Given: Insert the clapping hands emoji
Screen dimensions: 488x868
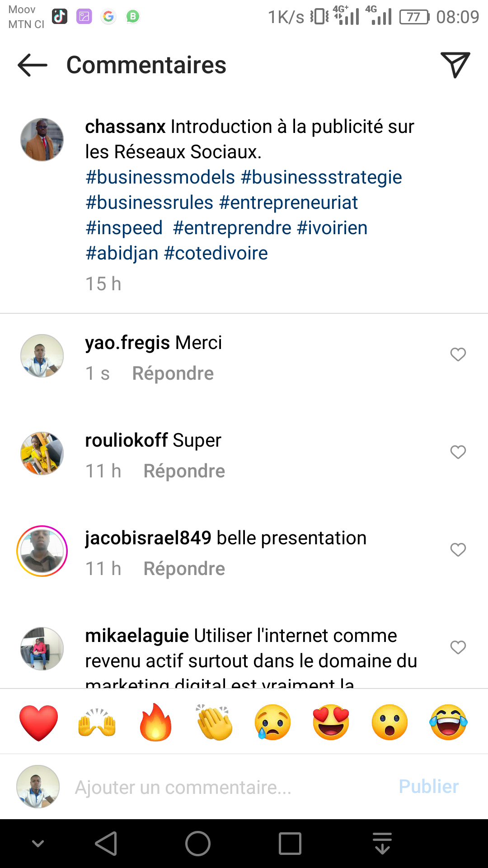Looking at the screenshot, I should point(215,722).
